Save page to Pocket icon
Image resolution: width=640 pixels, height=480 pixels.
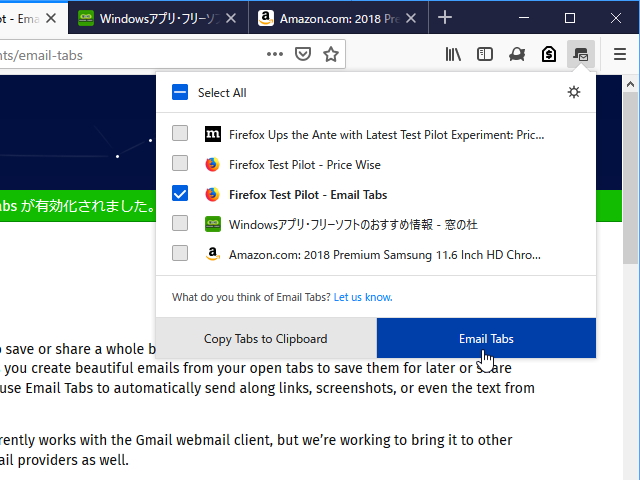pyautogui.click(x=303, y=54)
